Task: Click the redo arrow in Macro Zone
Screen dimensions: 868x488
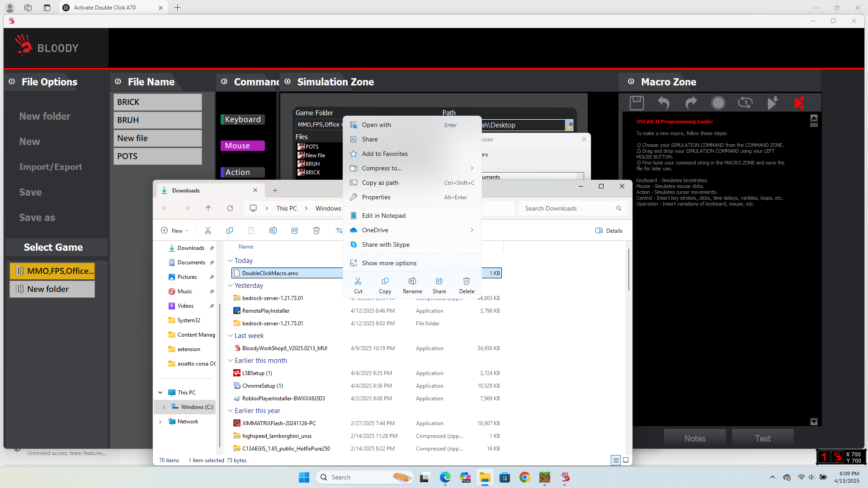Action: 691,103
